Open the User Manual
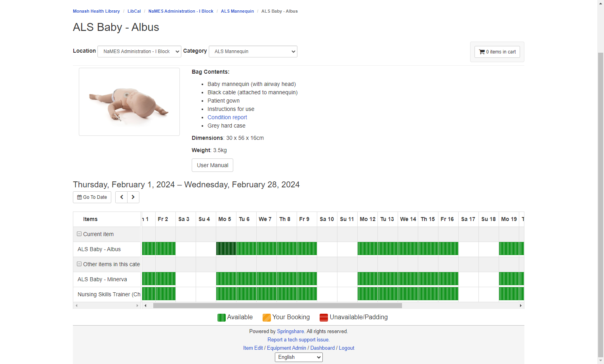 coord(212,165)
